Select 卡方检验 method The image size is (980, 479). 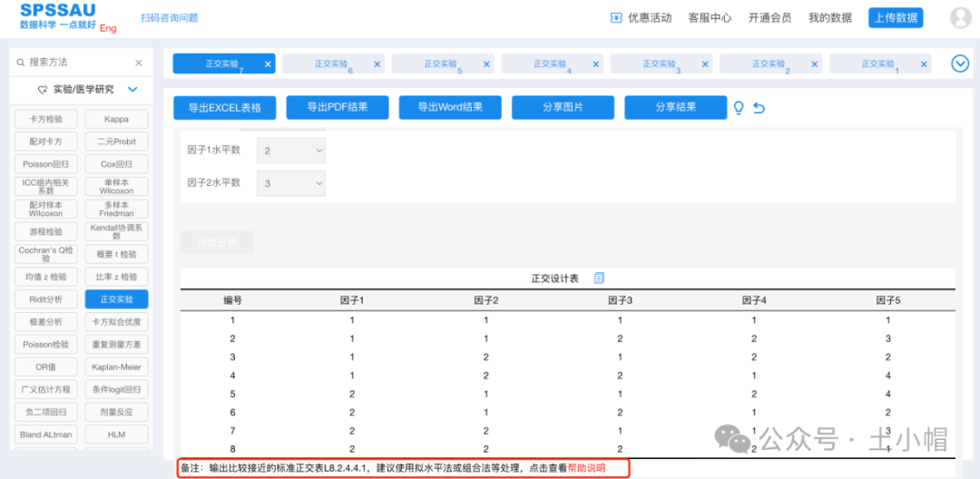point(46,119)
